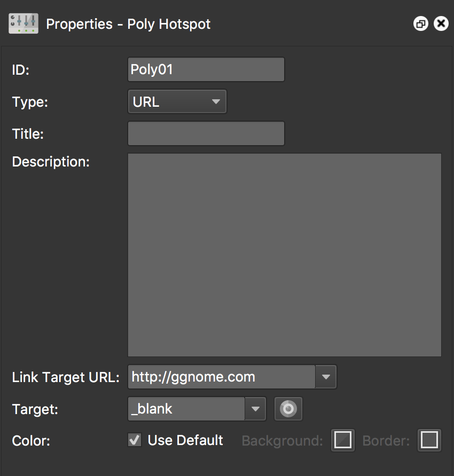Open the Border color swatch
This screenshot has height=476, width=454.
pos(429,440)
